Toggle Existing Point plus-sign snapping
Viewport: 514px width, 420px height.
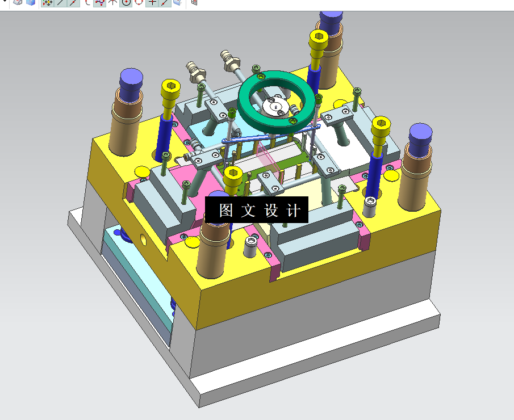click(x=152, y=3)
